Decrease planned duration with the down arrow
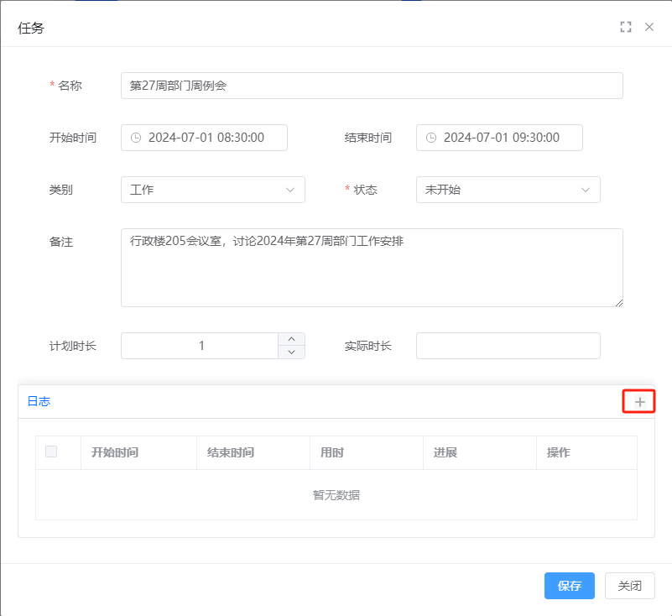The width and height of the screenshot is (672, 616). pyautogui.click(x=291, y=352)
